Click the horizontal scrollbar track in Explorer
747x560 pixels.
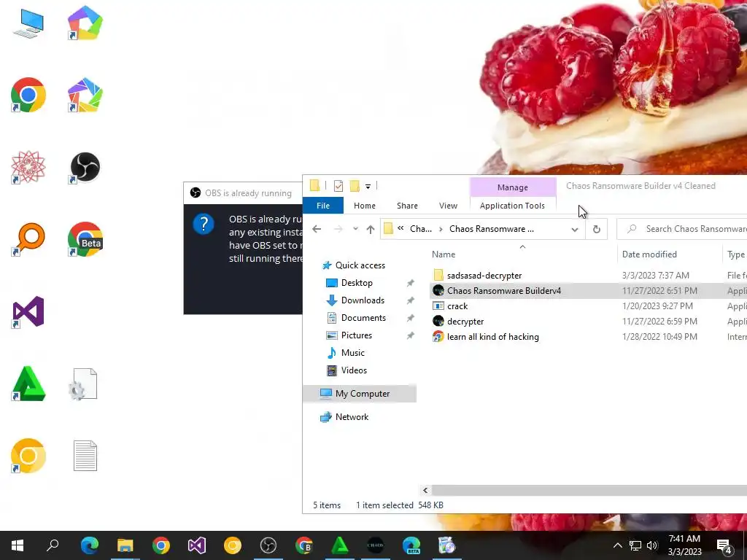(589, 490)
